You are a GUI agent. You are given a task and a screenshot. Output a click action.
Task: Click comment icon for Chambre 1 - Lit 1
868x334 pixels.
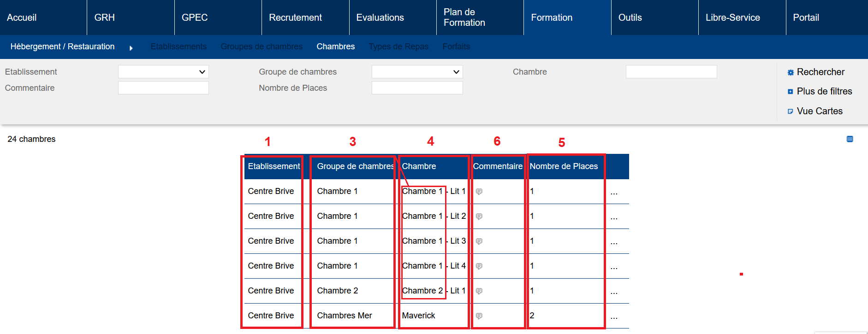point(479,192)
